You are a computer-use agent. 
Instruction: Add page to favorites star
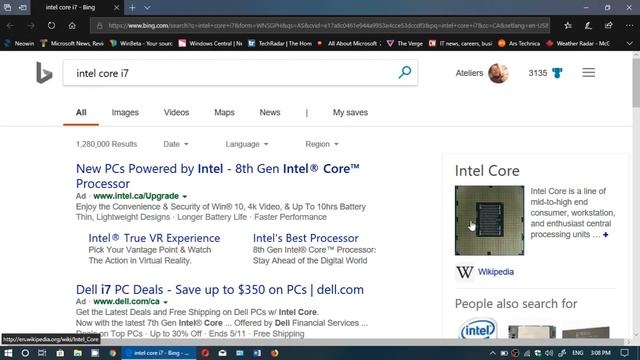point(568,25)
